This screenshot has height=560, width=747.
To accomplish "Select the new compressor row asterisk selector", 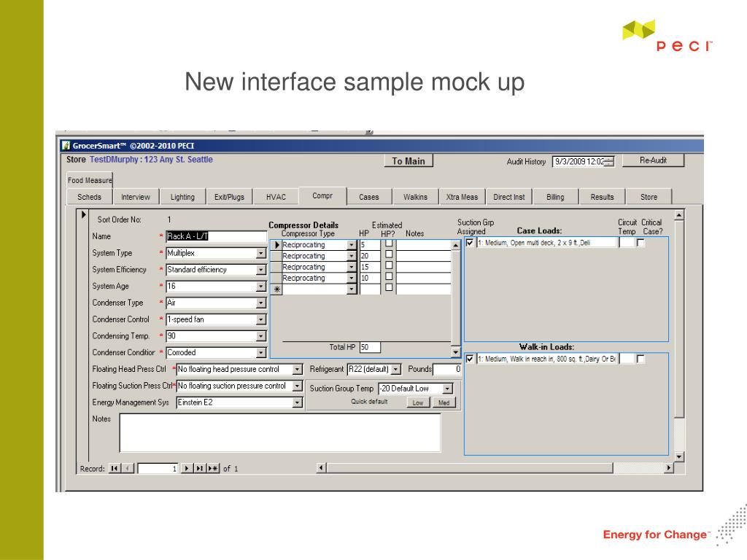I will [x=276, y=289].
